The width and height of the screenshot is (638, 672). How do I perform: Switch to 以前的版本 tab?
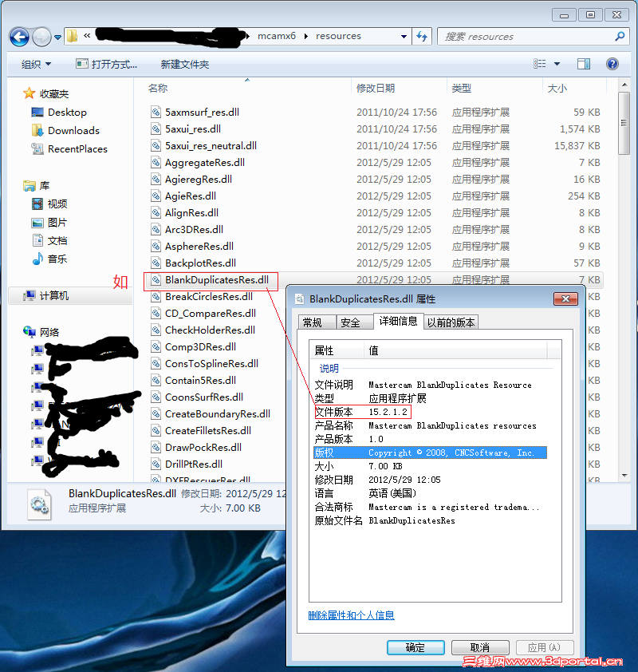451,322
